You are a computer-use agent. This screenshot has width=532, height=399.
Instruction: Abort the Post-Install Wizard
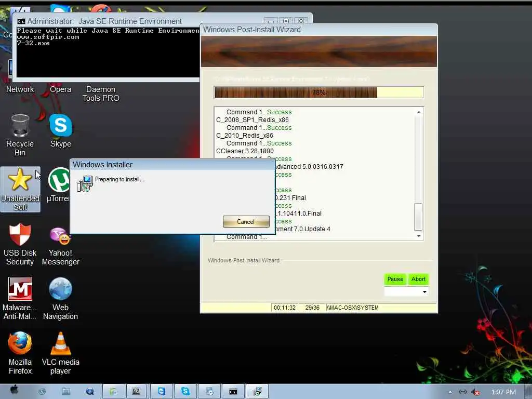point(418,279)
